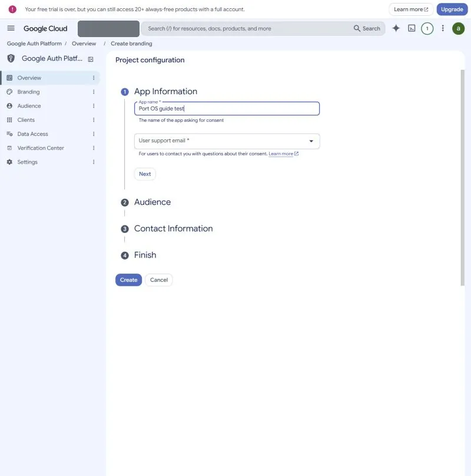Click the Google Auth Platform shield icon
This screenshot has height=476, width=471.
(x=11, y=58)
